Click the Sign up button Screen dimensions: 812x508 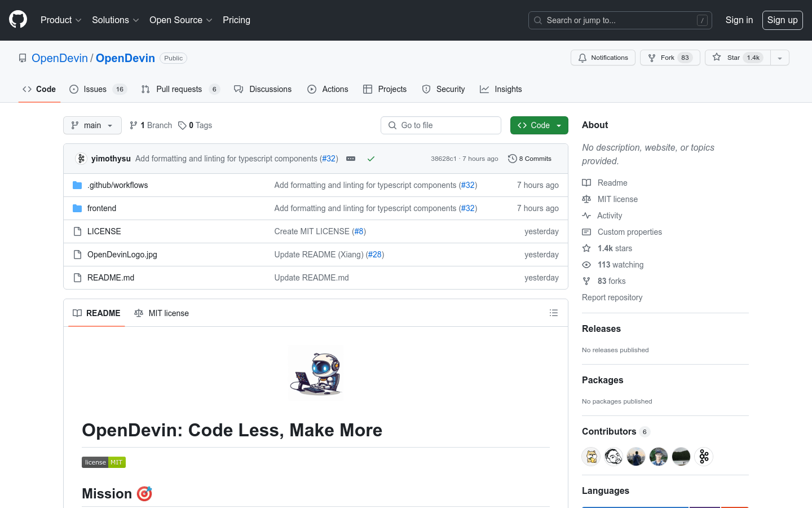pos(782,20)
